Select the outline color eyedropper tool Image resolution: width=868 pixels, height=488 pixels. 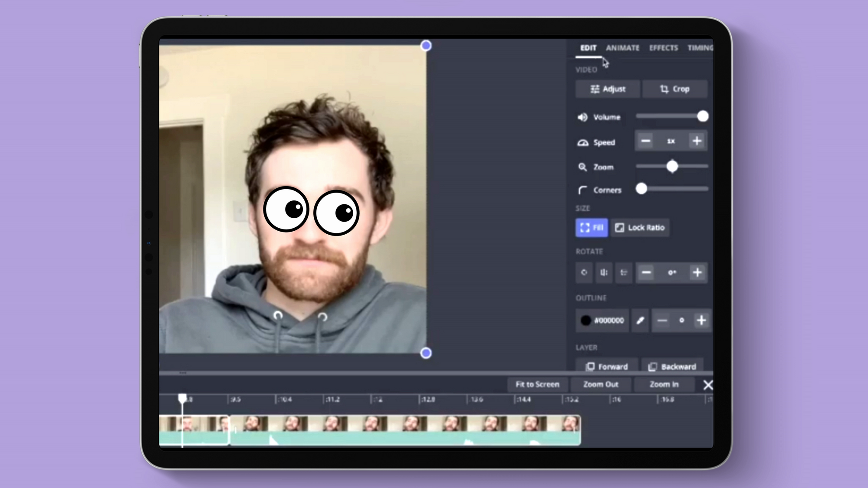coord(640,321)
